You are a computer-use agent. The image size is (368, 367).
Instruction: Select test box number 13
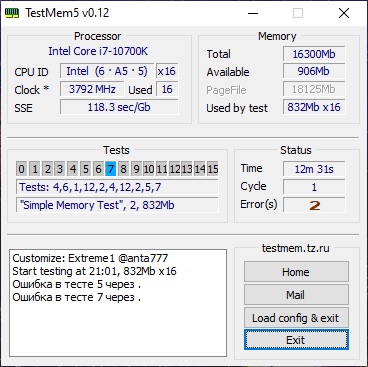pos(187,169)
